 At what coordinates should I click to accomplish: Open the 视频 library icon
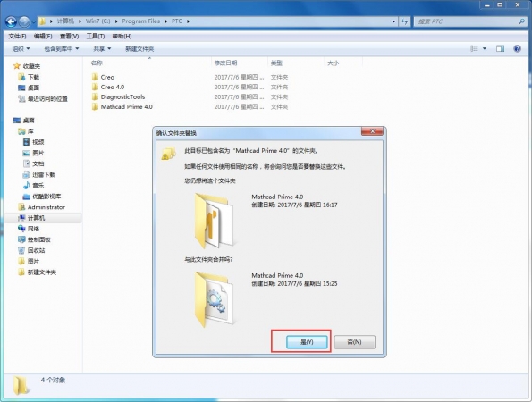click(x=27, y=142)
